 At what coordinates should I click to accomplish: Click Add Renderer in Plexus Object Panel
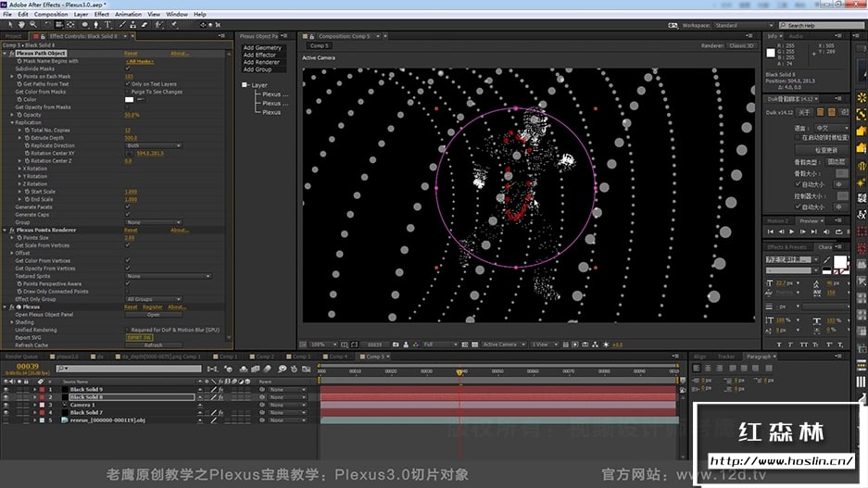click(x=261, y=63)
